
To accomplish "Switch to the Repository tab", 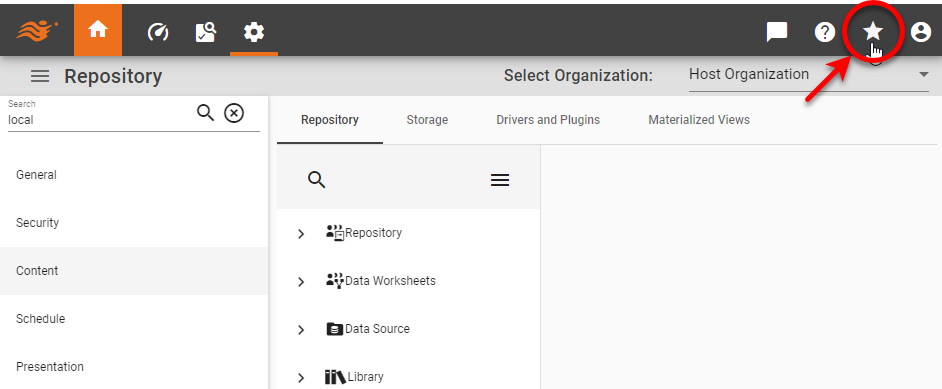I will tap(330, 119).
